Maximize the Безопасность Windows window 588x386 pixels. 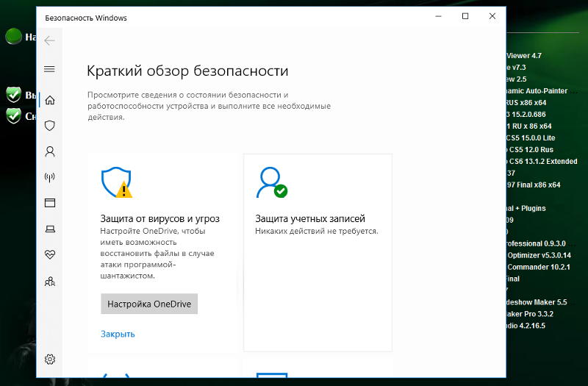click(465, 16)
